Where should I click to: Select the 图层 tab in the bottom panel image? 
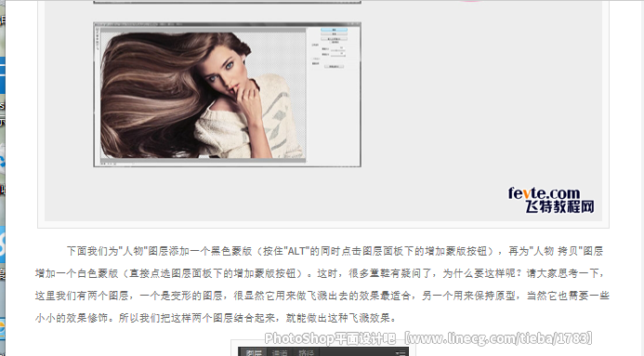point(254,352)
